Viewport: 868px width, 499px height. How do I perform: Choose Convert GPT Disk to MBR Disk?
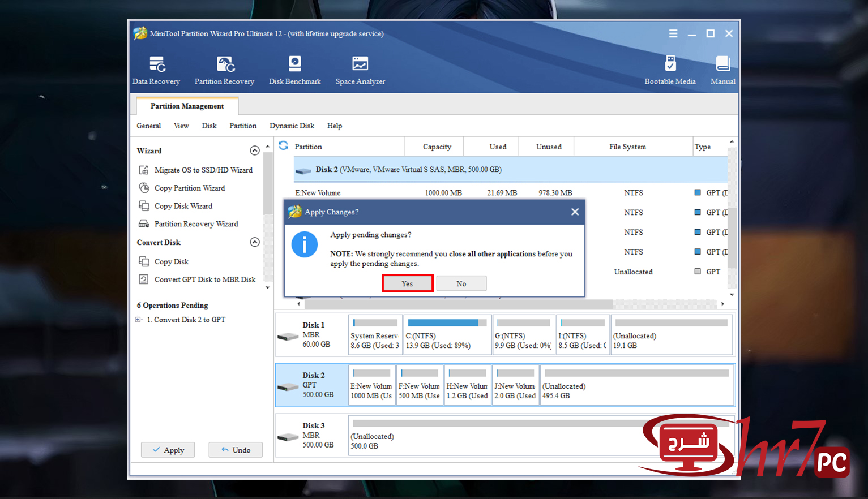198,279
